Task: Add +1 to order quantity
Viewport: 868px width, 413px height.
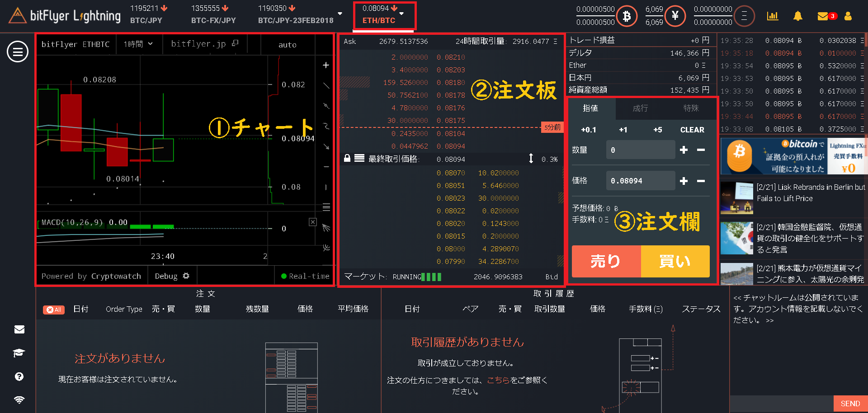Action: pos(623,130)
